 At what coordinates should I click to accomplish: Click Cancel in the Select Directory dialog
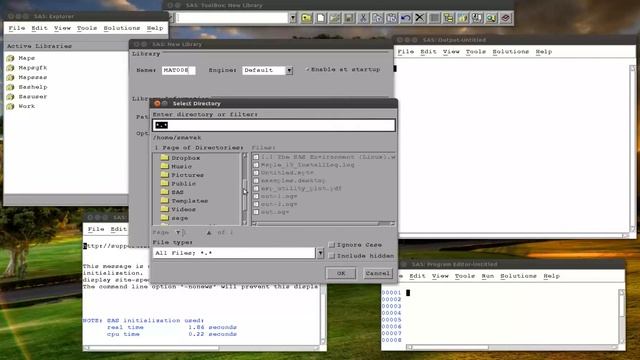378,273
